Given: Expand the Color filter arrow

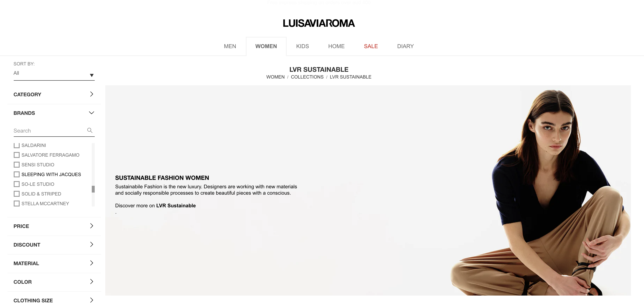Looking at the screenshot, I should pos(92,282).
